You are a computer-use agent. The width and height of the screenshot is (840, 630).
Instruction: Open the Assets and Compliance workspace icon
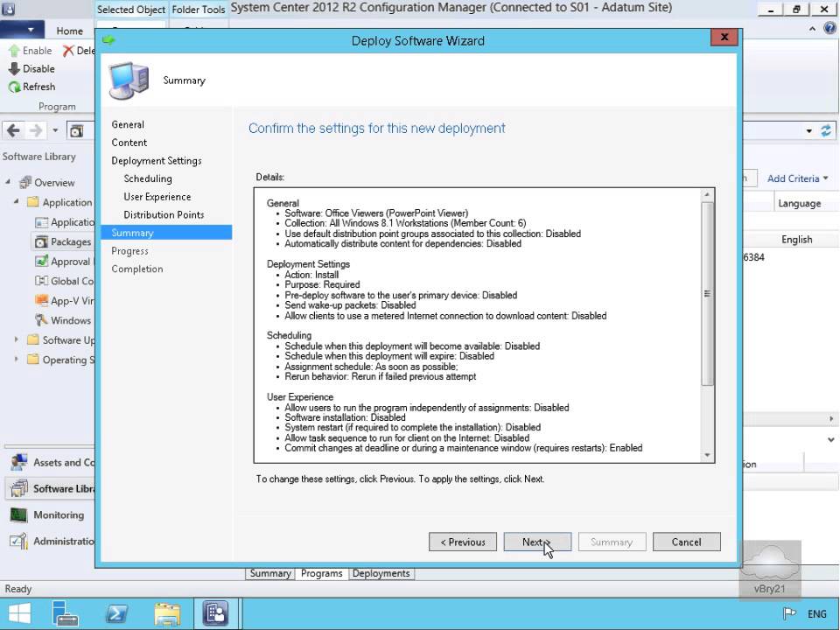point(18,462)
